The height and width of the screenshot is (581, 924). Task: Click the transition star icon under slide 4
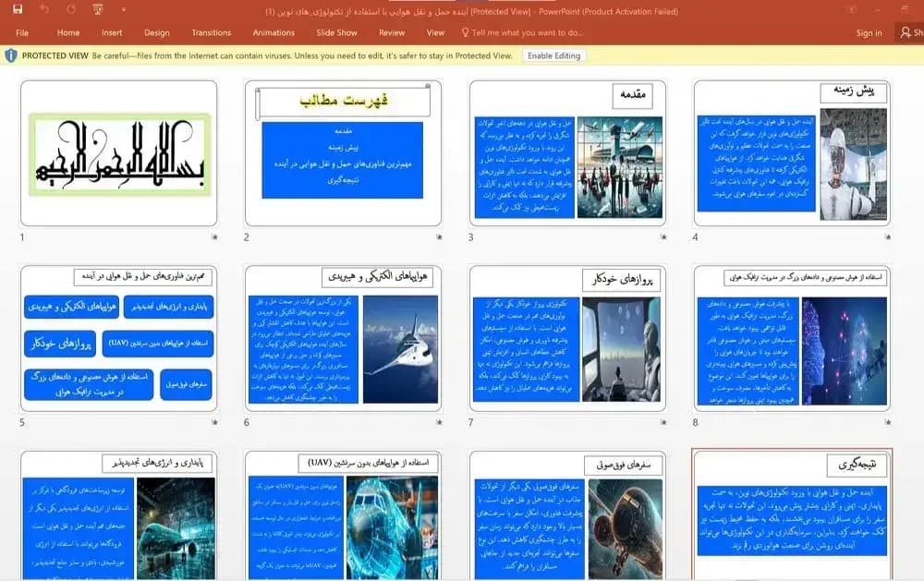coord(887,236)
